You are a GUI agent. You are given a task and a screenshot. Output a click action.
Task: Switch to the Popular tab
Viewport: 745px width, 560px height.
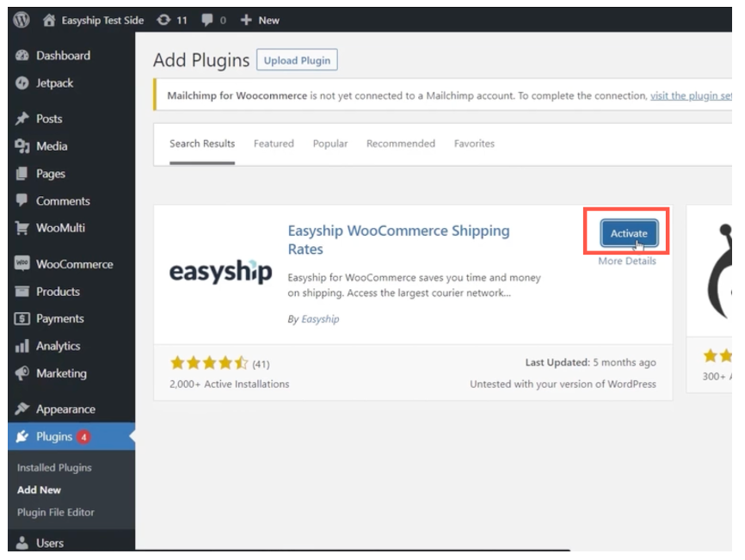click(330, 144)
